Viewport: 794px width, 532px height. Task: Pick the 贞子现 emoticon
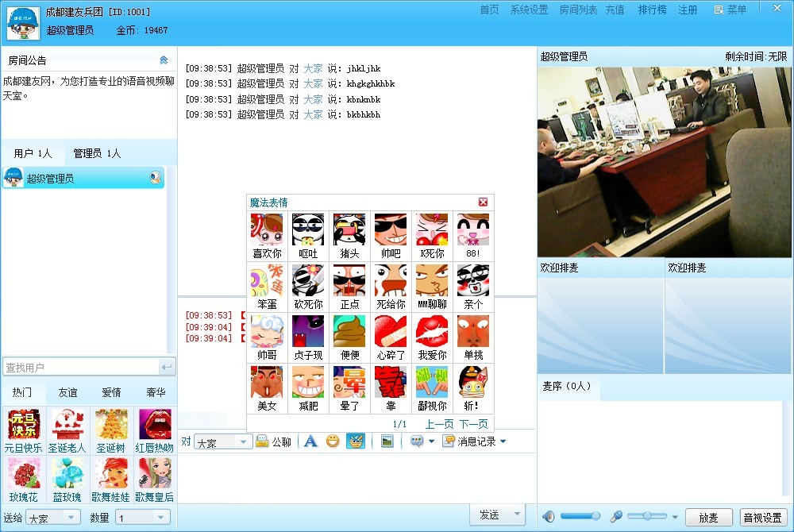pos(308,337)
